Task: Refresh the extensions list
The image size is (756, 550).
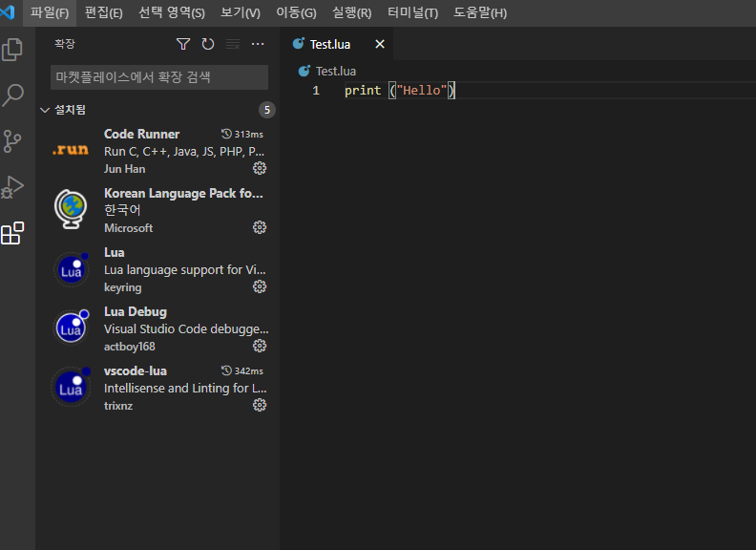Action: 208,44
